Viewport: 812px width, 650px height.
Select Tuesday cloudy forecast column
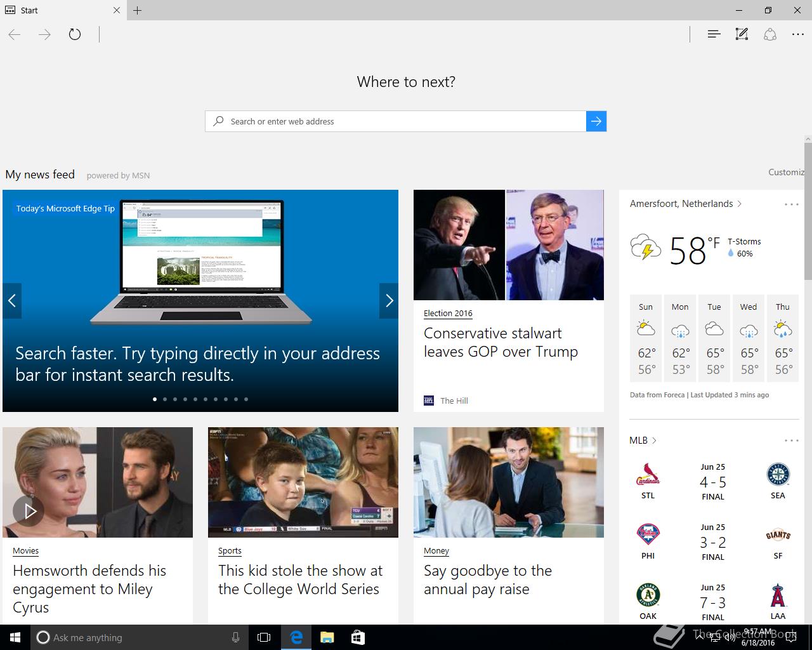[x=714, y=338]
